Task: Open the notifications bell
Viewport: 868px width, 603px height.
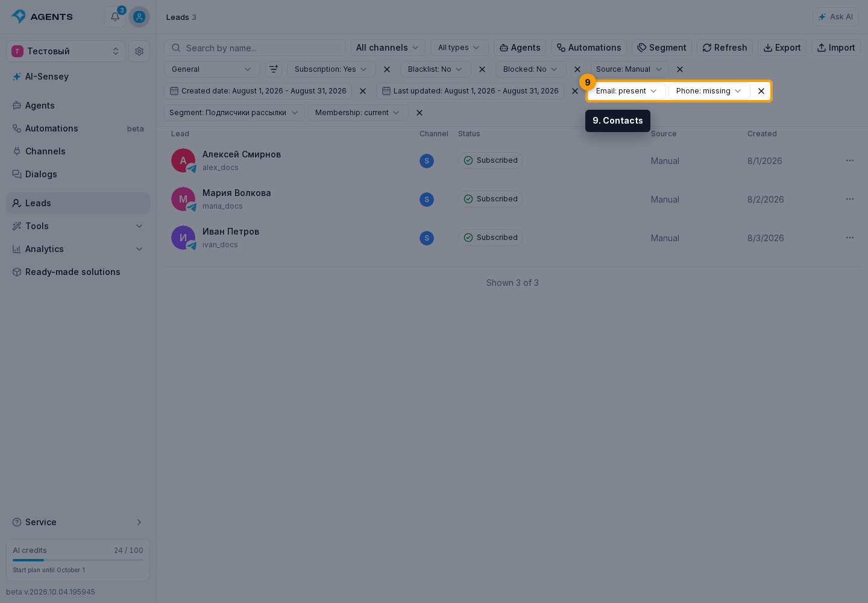Action: (115, 17)
